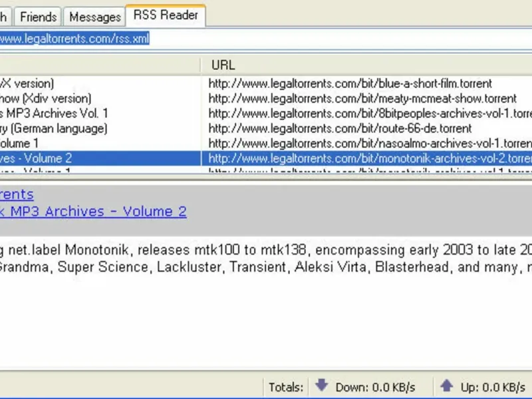
Task: Sort by the URL column header
Action: (x=366, y=65)
